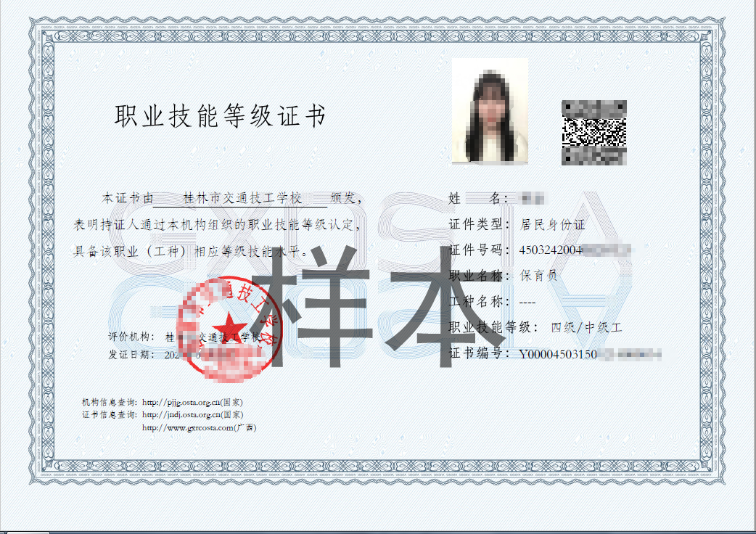Click the 发证日期 label
756x534 pixels.
[x=131, y=355]
